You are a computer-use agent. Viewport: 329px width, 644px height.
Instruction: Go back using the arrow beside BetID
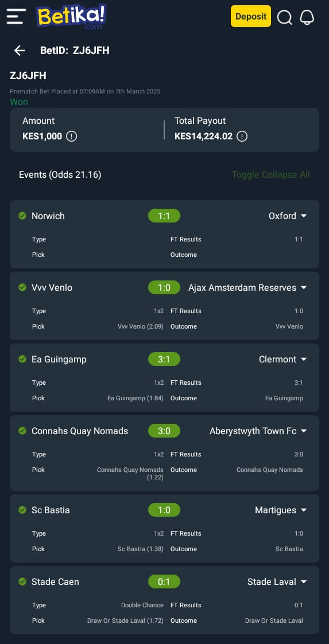pos(20,50)
